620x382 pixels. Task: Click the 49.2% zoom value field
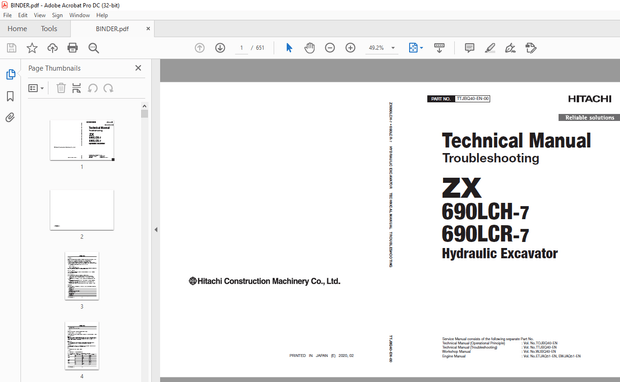point(376,48)
